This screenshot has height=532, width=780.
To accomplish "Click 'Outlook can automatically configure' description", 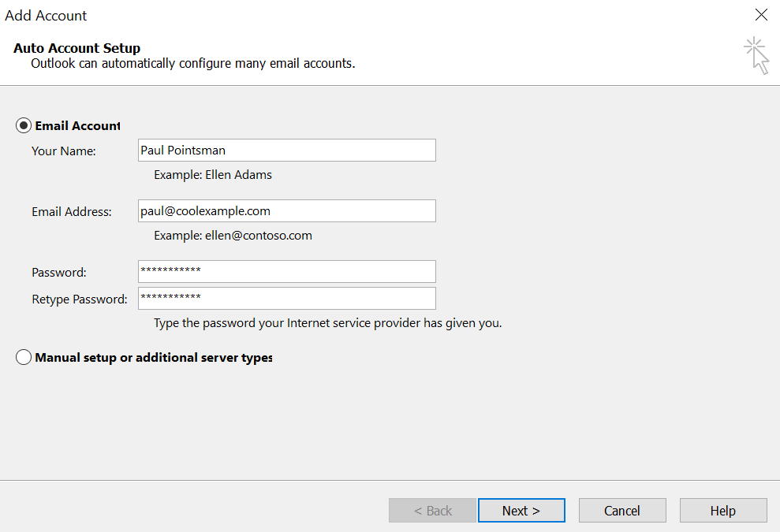I will click(193, 64).
